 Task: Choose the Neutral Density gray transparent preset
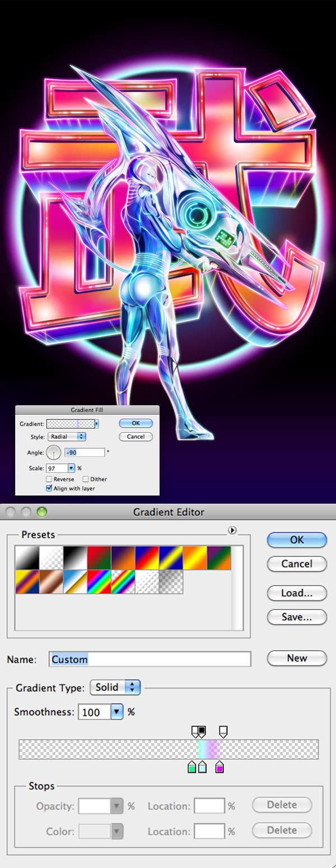(x=170, y=581)
